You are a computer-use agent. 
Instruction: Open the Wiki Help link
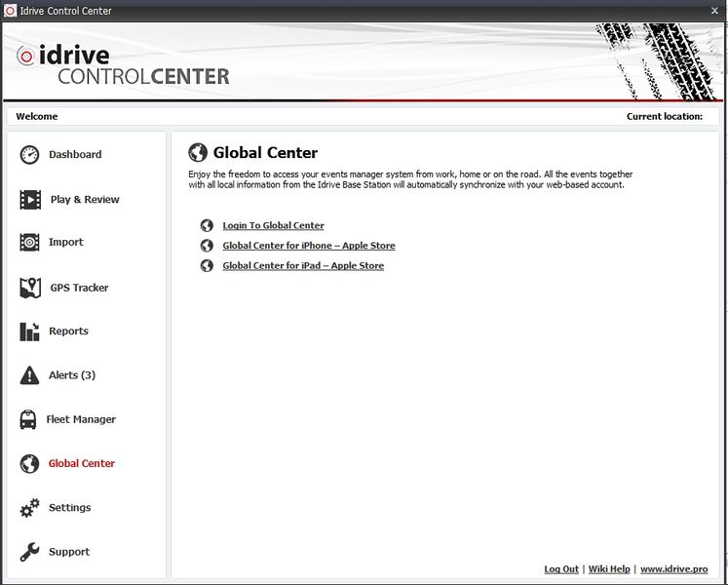click(608, 569)
